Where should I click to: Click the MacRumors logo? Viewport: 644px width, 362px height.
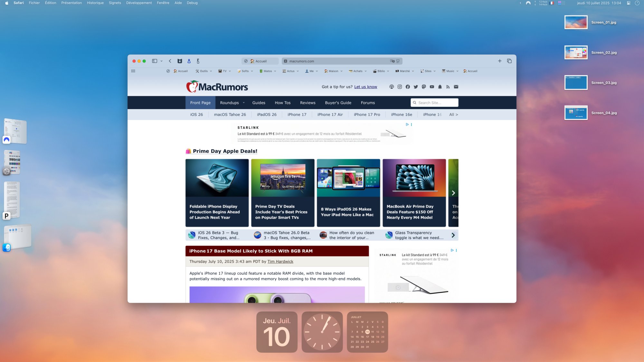click(217, 87)
